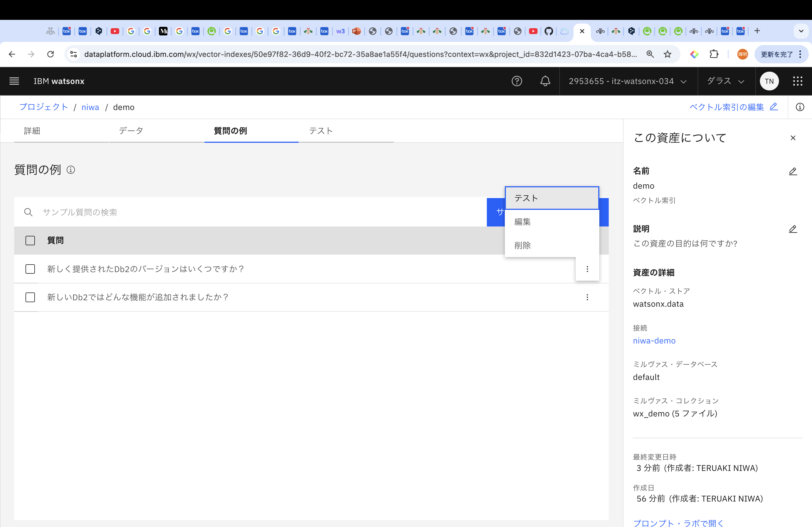Expand the ダラス region dropdown
This screenshot has width=812, height=527.
(725, 81)
